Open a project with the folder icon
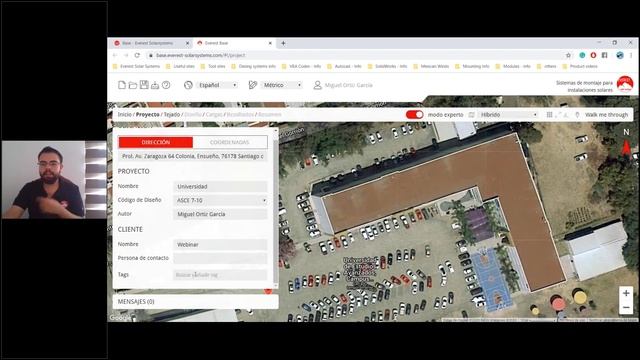Image resolution: width=640 pixels, height=360 pixels. pos(133,85)
